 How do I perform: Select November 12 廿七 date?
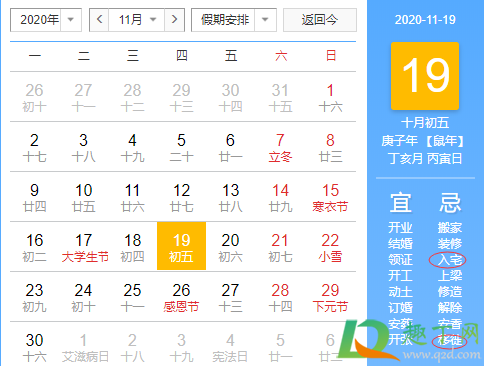coord(181,197)
